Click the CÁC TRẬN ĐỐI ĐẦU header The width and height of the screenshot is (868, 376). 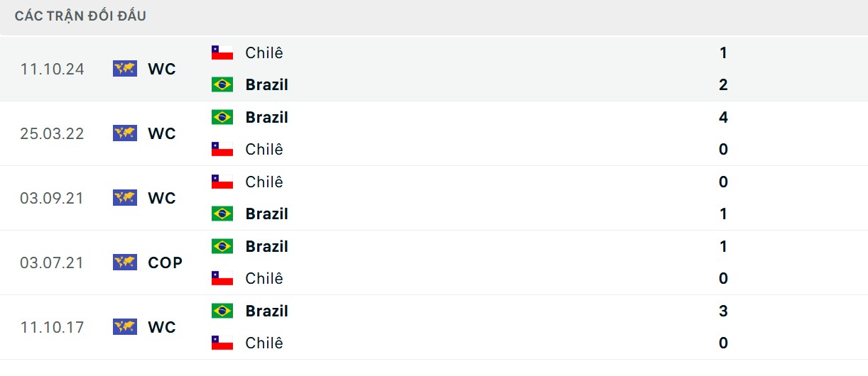click(80, 16)
